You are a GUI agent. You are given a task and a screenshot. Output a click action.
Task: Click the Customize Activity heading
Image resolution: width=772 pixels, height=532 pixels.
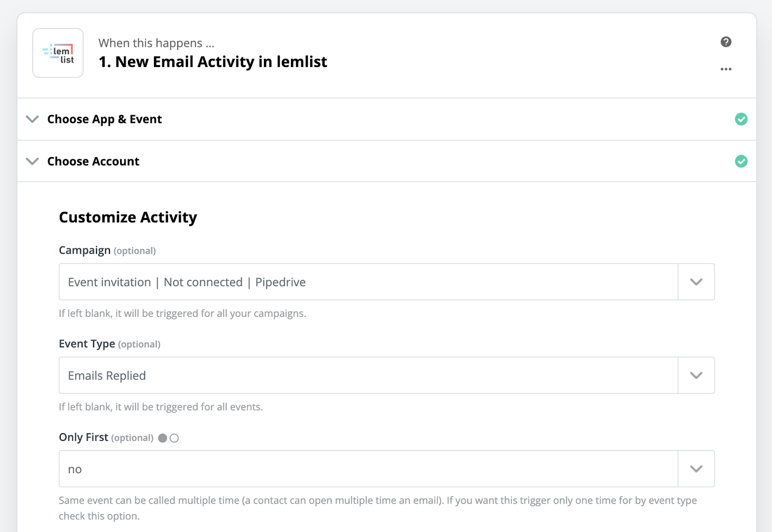tap(128, 217)
